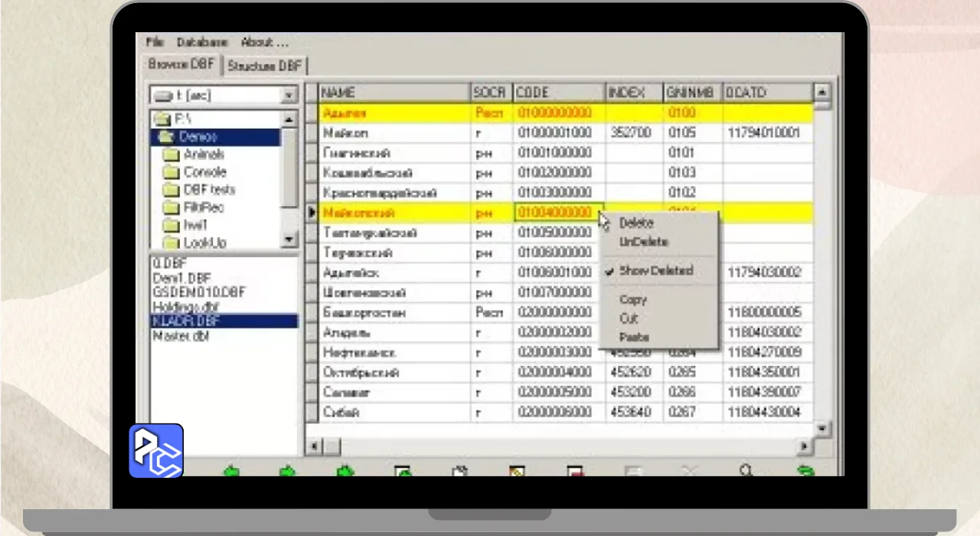Select the LookUp folder
This screenshot has height=536, width=980.
pyautogui.click(x=204, y=243)
